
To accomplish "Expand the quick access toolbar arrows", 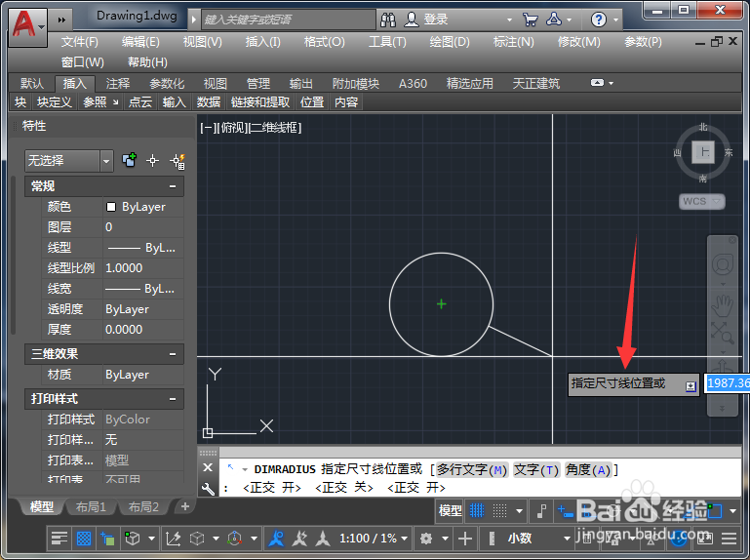I will pyautogui.click(x=61, y=20).
